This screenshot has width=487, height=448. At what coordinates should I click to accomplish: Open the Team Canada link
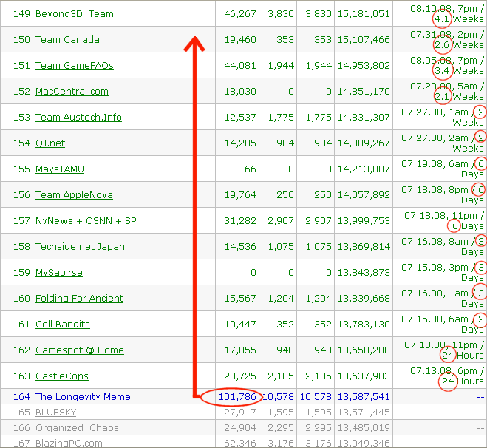point(67,40)
